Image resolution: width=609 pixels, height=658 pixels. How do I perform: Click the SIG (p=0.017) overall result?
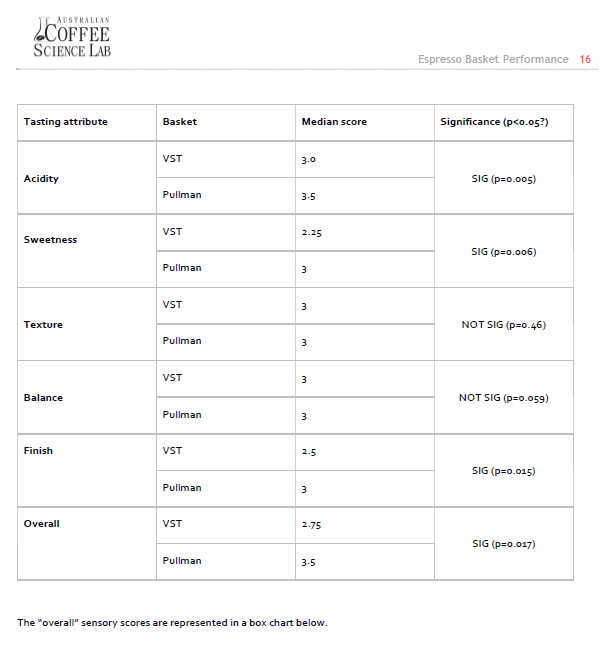tap(503, 544)
